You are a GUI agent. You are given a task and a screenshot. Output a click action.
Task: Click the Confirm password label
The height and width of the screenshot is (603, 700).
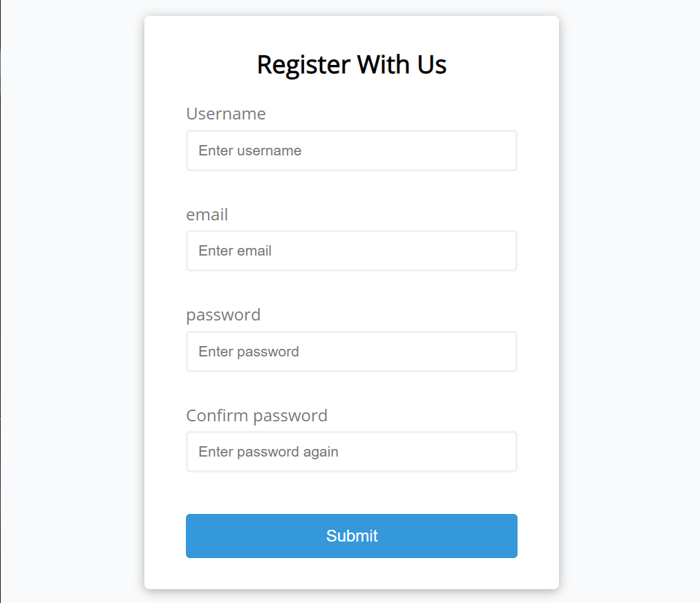click(x=256, y=416)
